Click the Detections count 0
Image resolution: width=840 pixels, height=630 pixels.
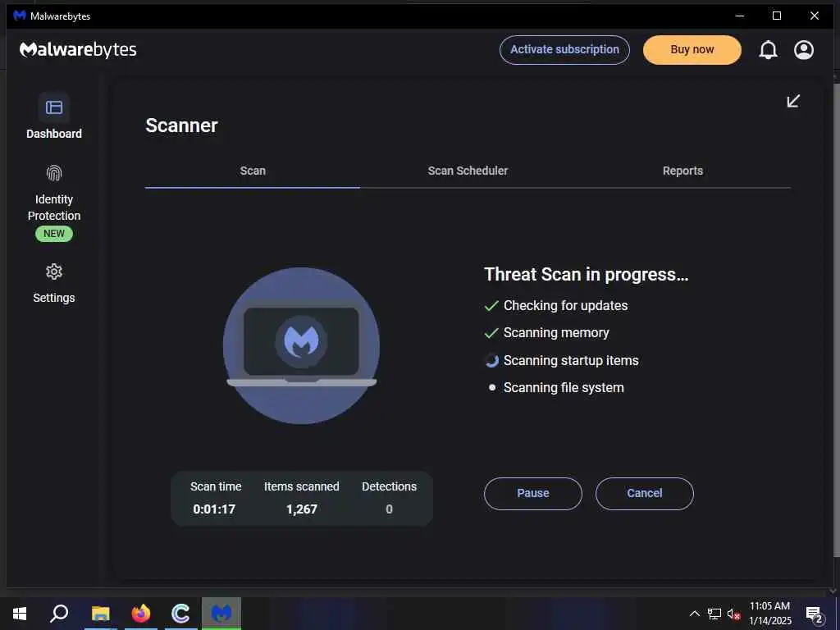tap(390, 509)
